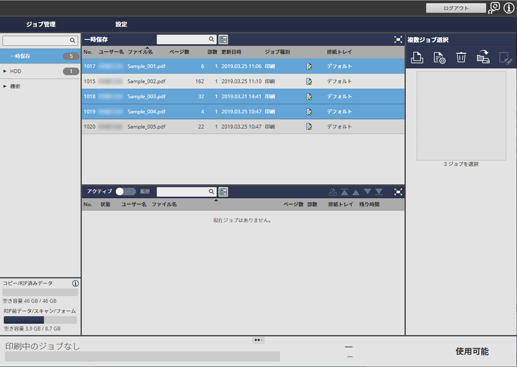The width and height of the screenshot is (517, 367).
Task: Sort the 一時保存 list by No. column
Action: point(88,52)
